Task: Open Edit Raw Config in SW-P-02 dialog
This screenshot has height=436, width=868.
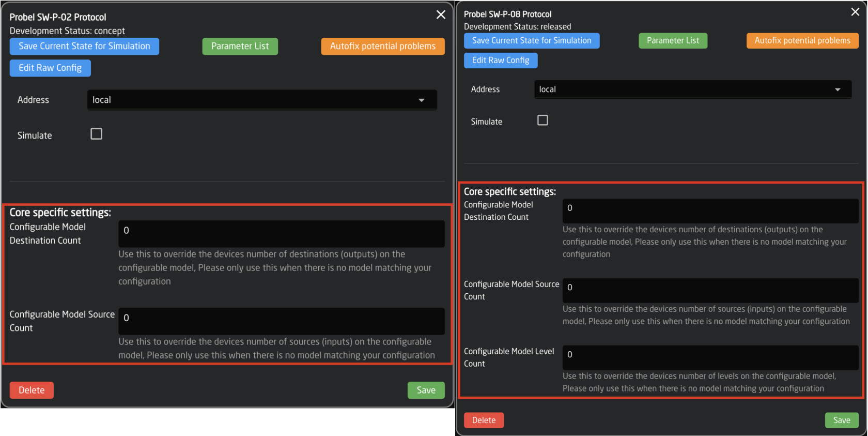Action: click(50, 68)
